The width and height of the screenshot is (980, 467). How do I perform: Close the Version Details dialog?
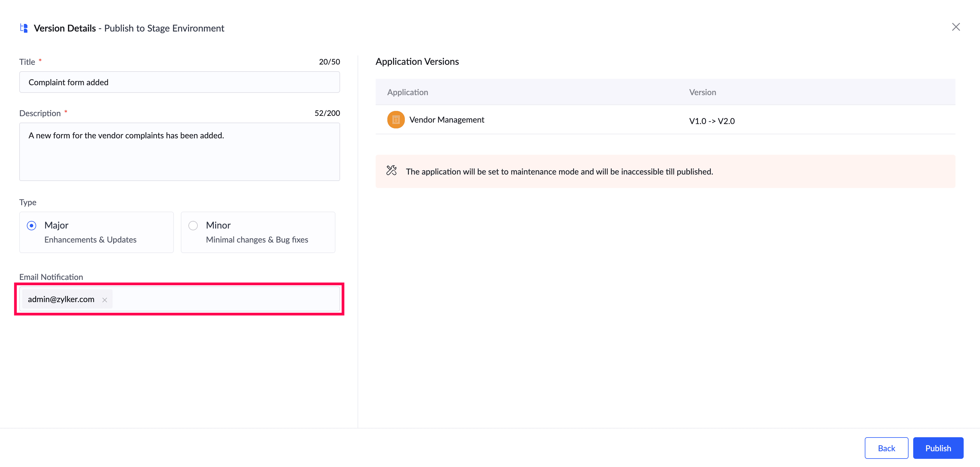956,27
